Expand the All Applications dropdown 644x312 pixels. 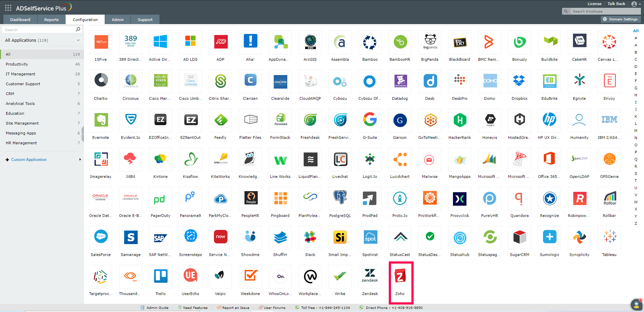click(78, 40)
